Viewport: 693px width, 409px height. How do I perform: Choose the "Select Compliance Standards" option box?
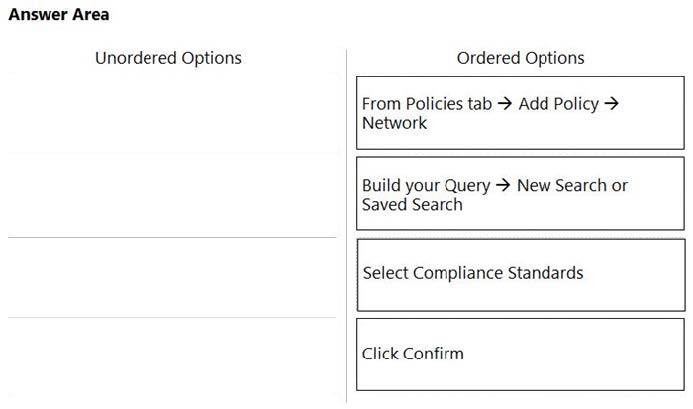[x=520, y=273]
